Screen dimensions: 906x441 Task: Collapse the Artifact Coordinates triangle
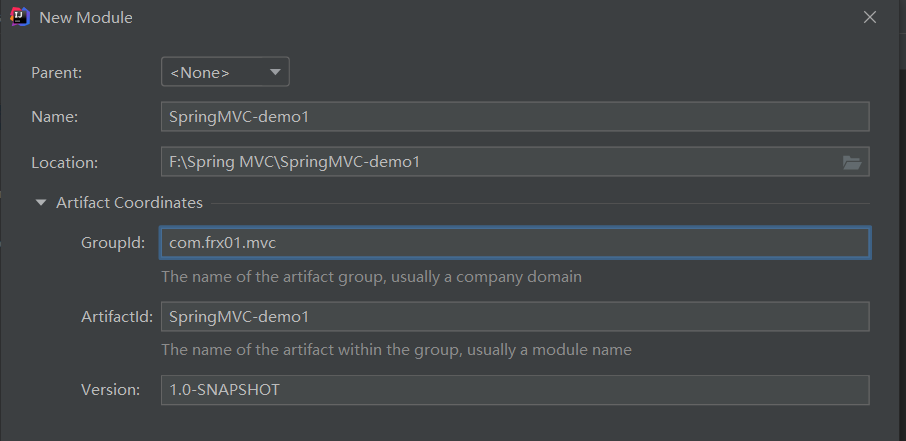(x=40, y=203)
